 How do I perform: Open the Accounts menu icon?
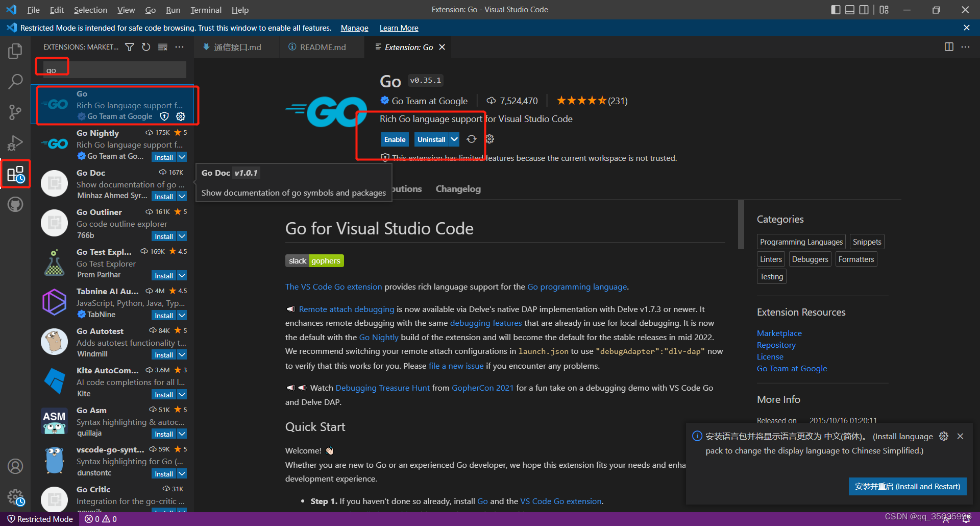(x=15, y=466)
